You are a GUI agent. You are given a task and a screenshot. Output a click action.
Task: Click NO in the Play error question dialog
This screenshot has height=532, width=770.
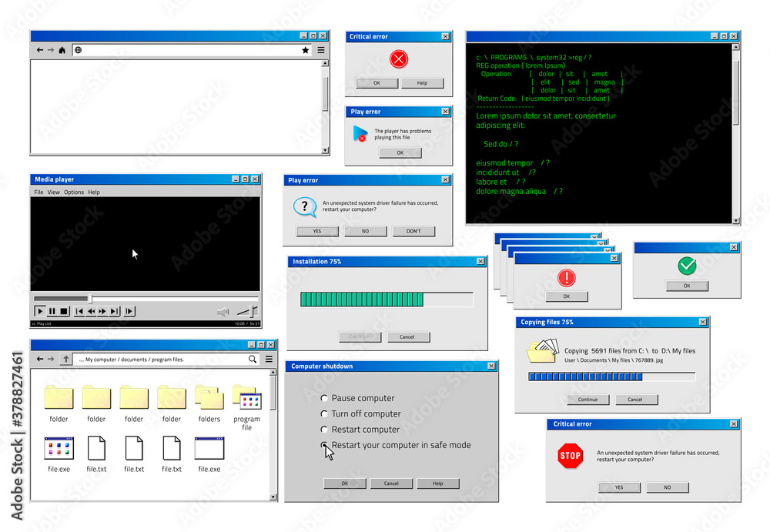tap(365, 232)
